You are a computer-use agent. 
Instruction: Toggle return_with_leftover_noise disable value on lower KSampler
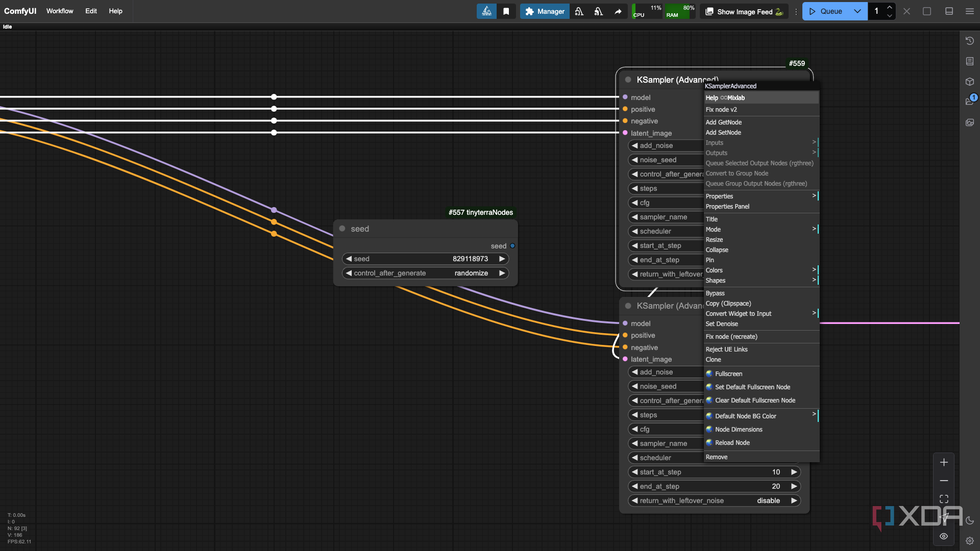click(x=714, y=500)
